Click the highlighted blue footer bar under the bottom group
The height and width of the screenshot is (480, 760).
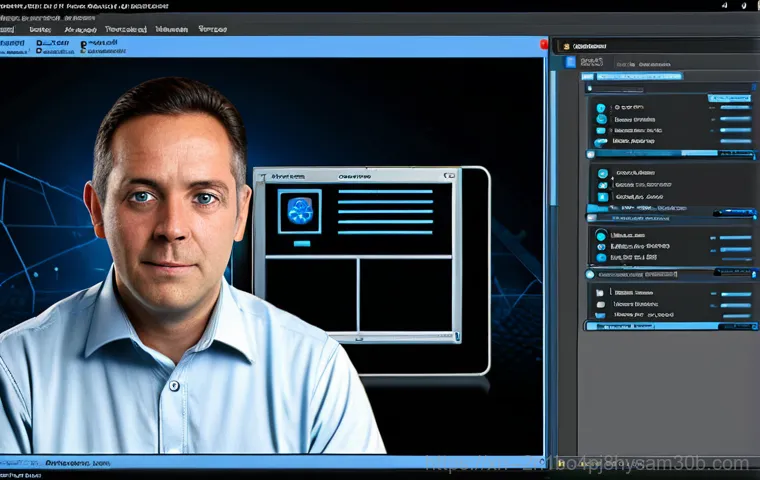tap(670, 326)
